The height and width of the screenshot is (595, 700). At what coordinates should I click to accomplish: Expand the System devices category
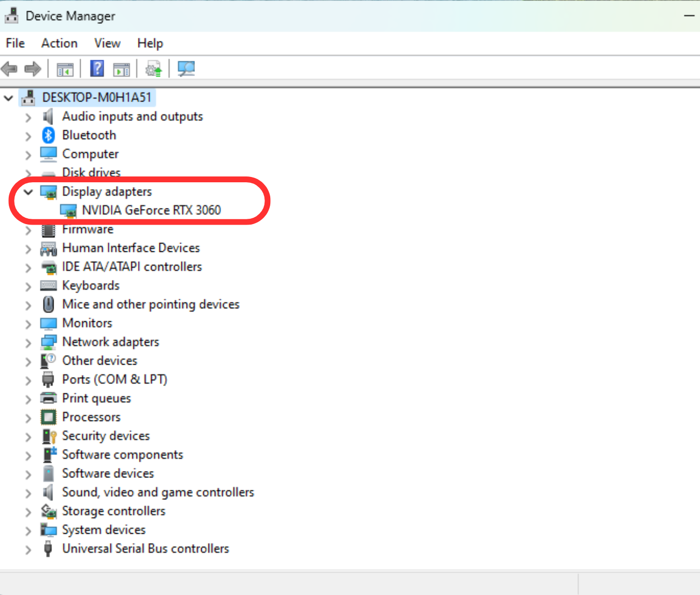click(x=28, y=531)
